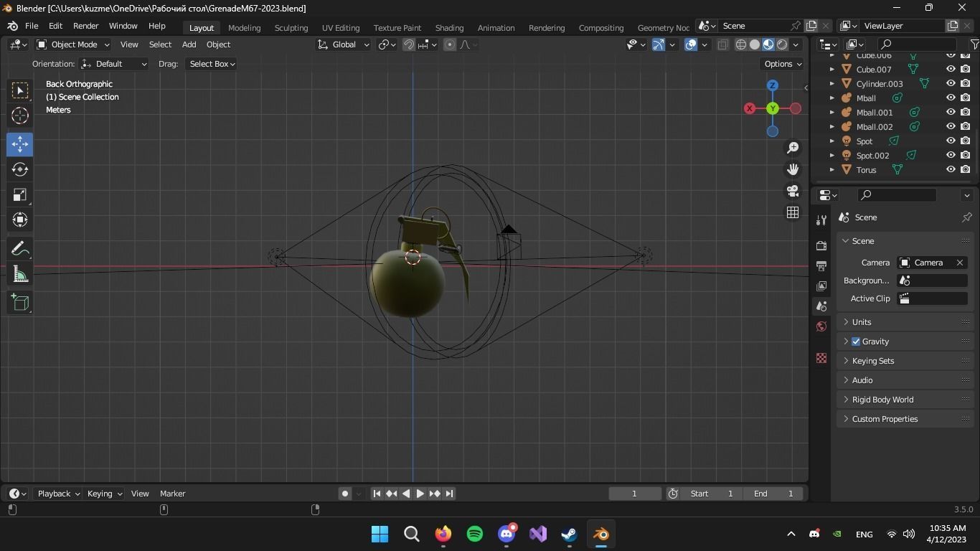The height and width of the screenshot is (551, 980).
Task: Hide Cube.007 with its eye icon
Action: coord(951,70)
